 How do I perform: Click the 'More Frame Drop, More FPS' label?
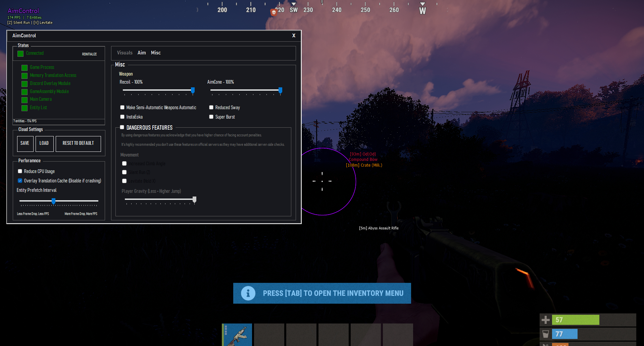coord(81,214)
